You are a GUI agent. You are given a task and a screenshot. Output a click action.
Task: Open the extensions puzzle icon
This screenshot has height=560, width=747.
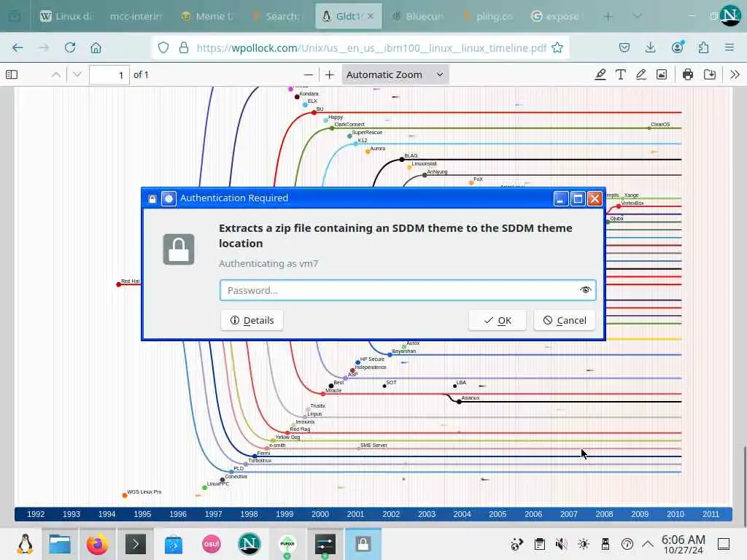coord(703,47)
